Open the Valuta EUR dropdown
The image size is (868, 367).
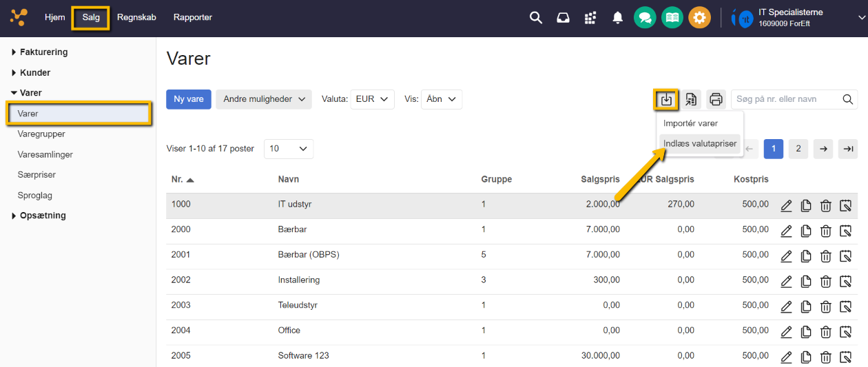point(373,99)
